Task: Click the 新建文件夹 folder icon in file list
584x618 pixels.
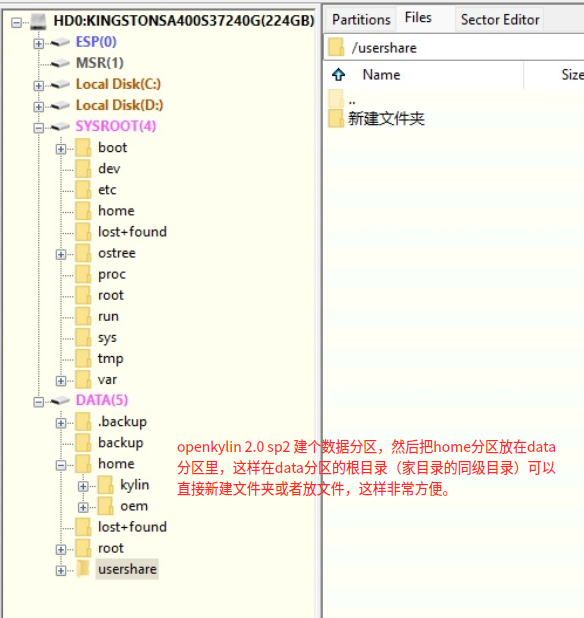Action: (x=336, y=119)
